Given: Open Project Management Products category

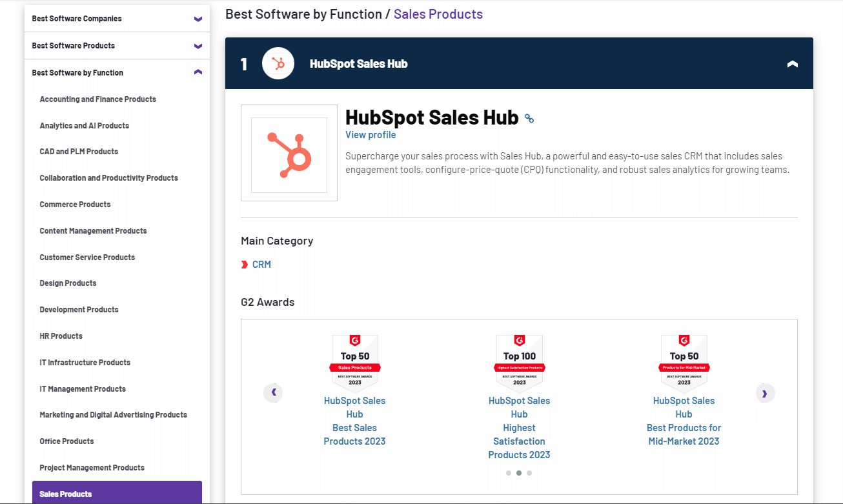Looking at the screenshot, I should point(92,468).
